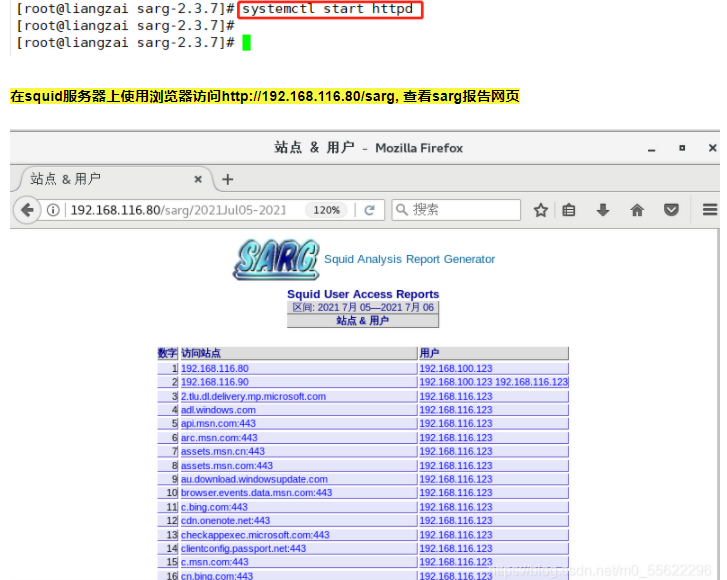Open the Squid Analysis Report Generator link
This screenshot has width=727, height=580.
409,259
